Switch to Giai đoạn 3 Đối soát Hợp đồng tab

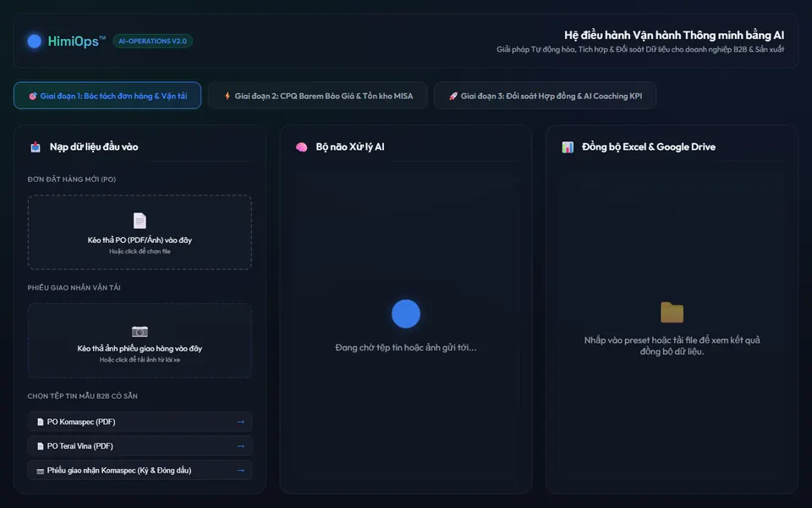coord(545,96)
